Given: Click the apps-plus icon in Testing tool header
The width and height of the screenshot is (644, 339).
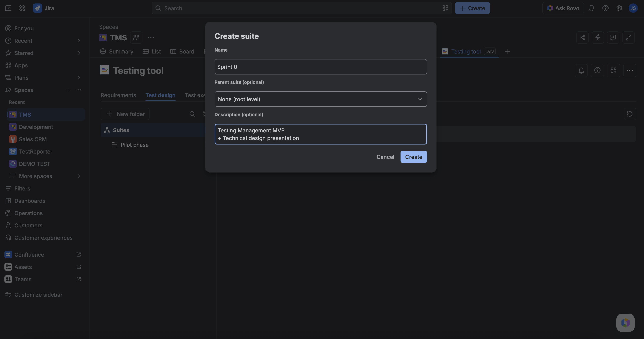Looking at the screenshot, I should (x=614, y=70).
